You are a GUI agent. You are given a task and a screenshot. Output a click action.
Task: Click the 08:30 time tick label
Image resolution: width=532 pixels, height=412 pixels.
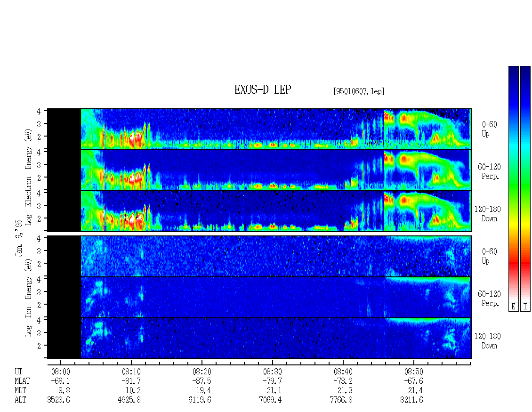click(x=273, y=372)
